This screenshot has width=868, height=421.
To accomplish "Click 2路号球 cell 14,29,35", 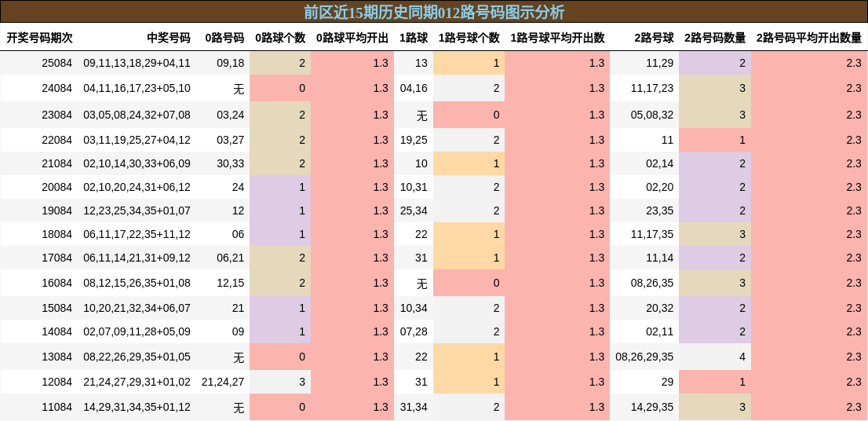I will (652, 407).
